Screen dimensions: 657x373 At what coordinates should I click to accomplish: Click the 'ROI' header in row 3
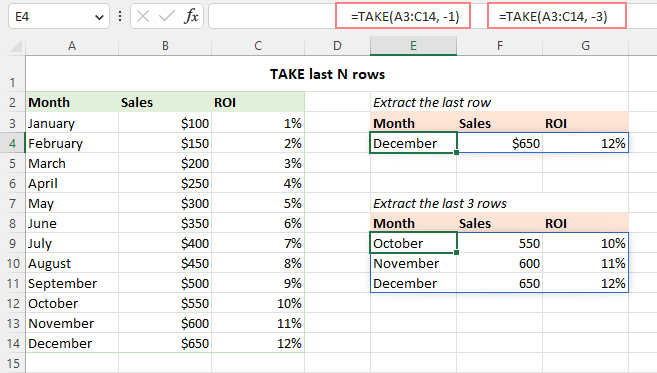click(586, 123)
